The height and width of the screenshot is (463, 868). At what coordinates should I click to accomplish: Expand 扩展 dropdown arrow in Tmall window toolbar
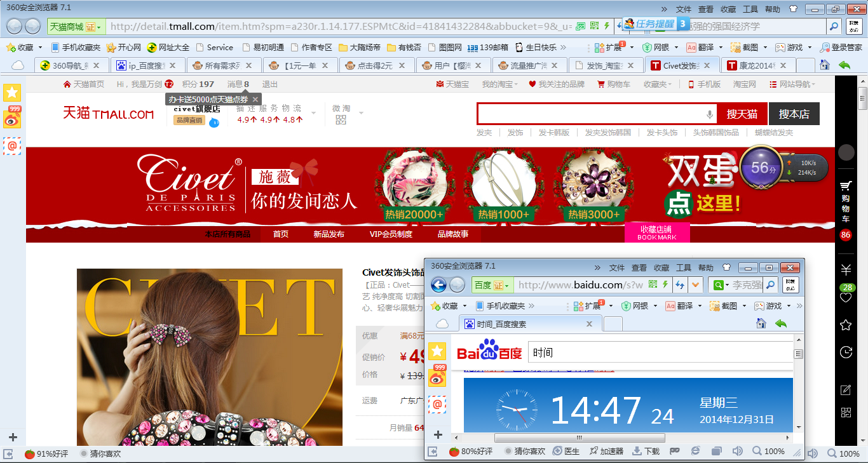coord(632,48)
